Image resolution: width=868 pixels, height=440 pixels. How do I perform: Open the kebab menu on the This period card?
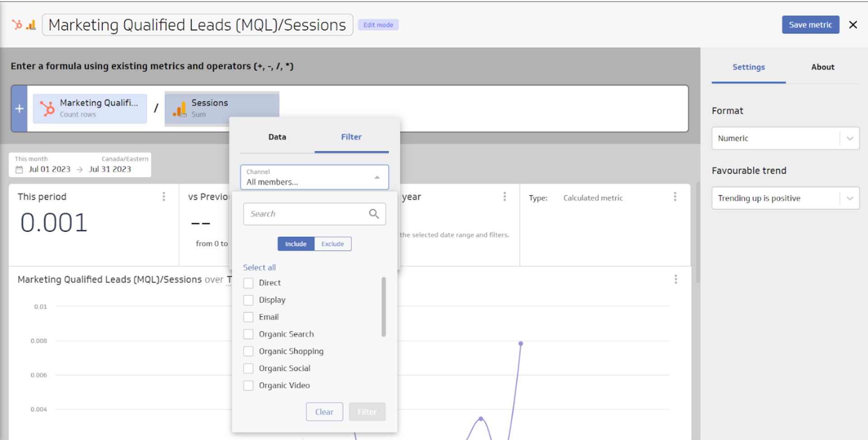point(164,197)
